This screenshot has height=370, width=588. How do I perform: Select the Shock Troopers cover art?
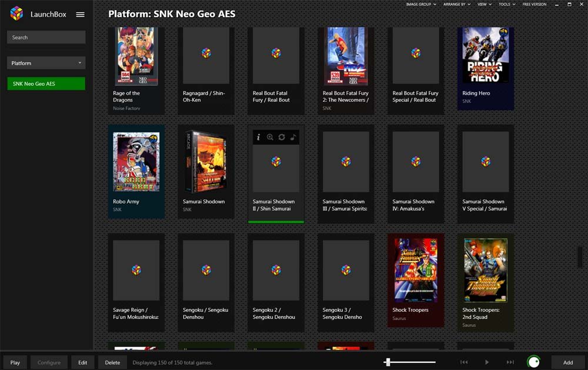pyautogui.click(x=416, y=270)
